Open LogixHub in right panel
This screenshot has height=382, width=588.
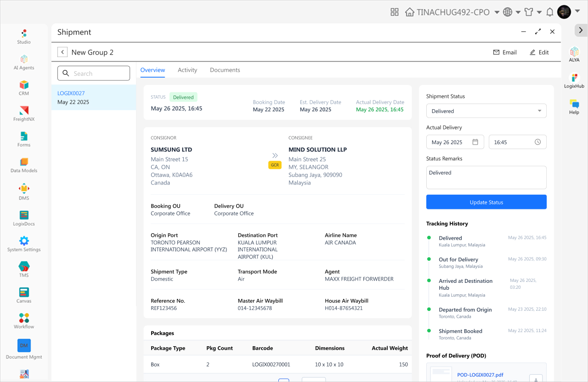pyautogui.click(x=574, y=81)
